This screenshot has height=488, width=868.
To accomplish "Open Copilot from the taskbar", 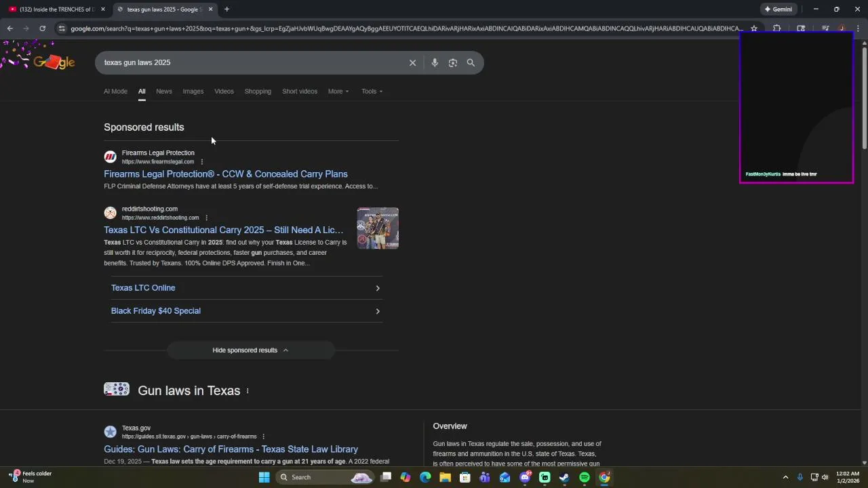I will point(406,477).
